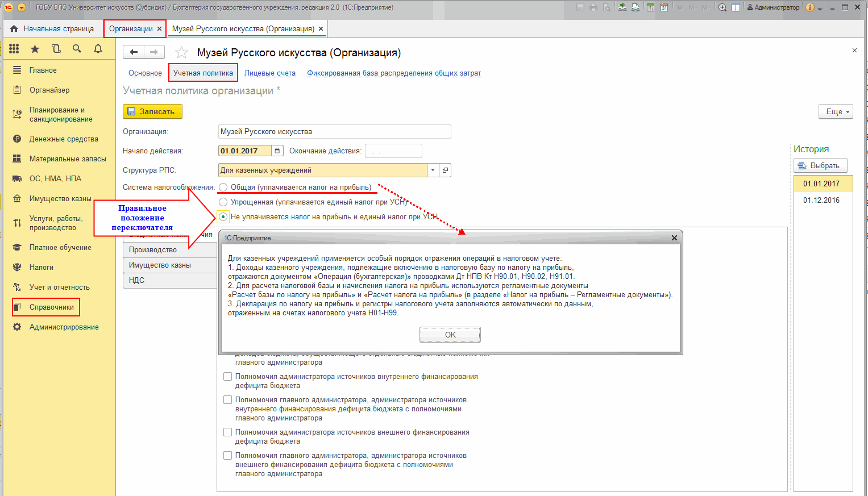Open the info icon in title bar

810,7
